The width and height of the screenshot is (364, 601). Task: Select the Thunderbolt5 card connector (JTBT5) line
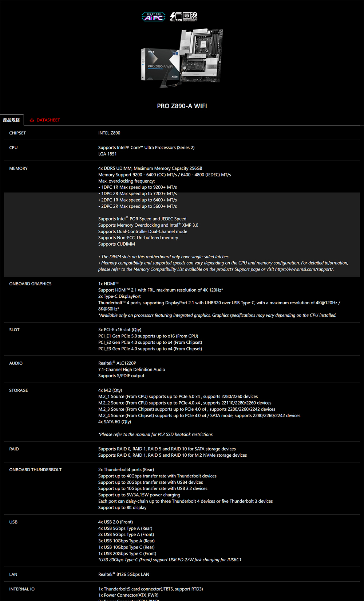151,589
